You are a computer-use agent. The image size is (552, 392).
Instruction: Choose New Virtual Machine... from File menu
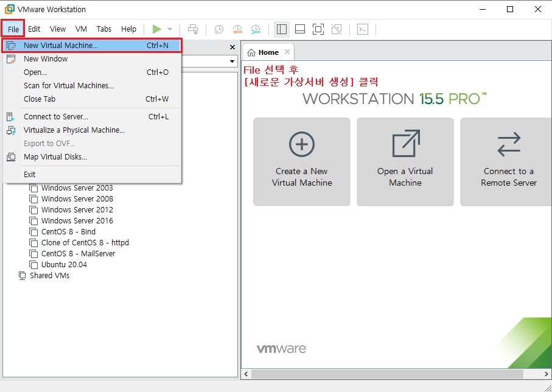[x=93, y=46]
